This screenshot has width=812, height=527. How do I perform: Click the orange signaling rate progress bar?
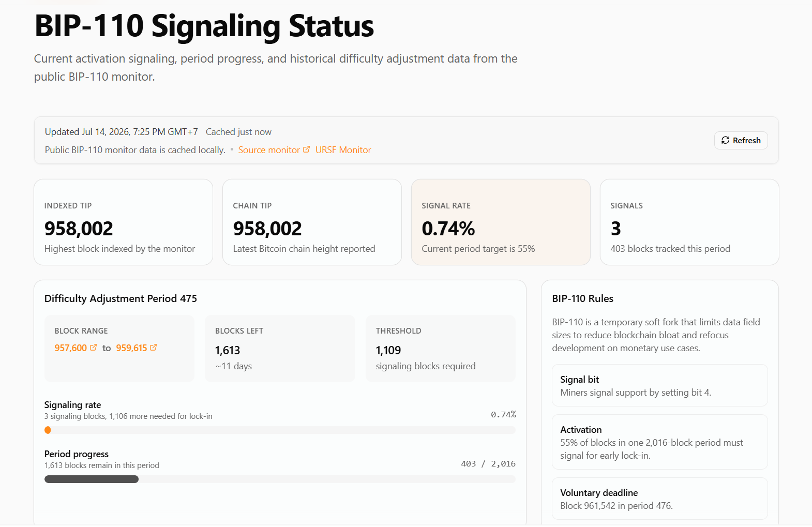[280, 430]
